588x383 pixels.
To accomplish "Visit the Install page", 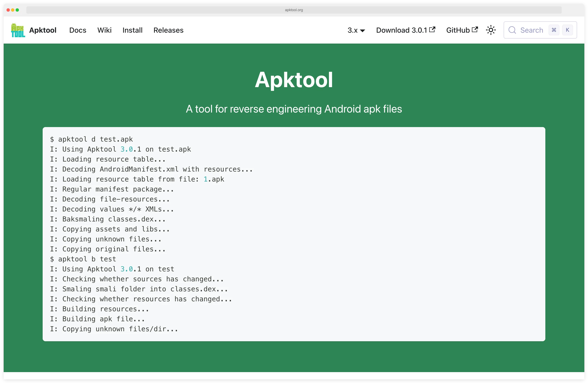I will [x=132, y=30].
